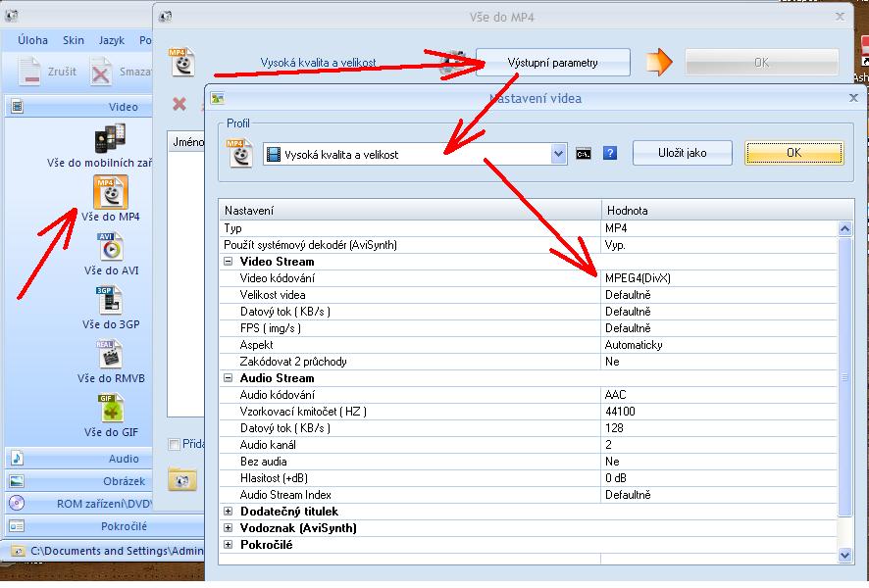Click the MP4 icon in Vše do MP4 window
The height and width of the screenshot is (588, 869).
click(x=181, y=62)
